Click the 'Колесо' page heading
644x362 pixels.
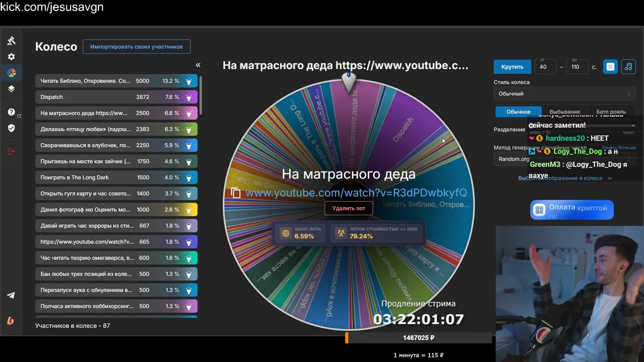[x=56, y=47]
